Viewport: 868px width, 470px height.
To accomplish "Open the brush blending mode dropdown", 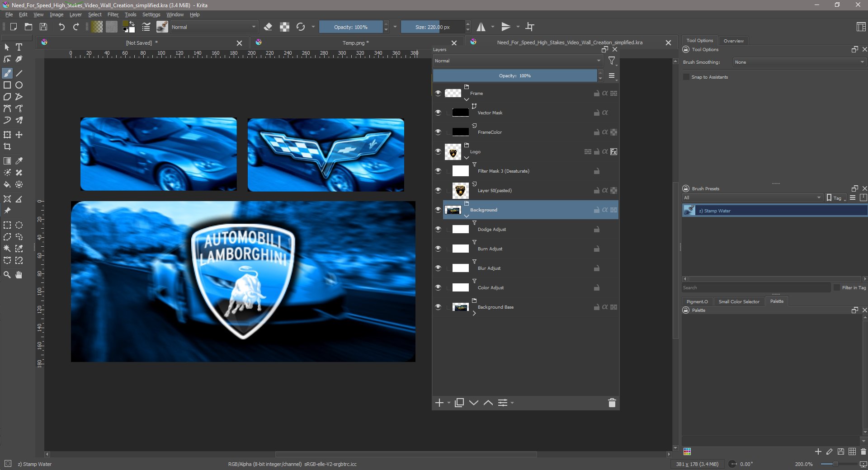I will 213,27.
